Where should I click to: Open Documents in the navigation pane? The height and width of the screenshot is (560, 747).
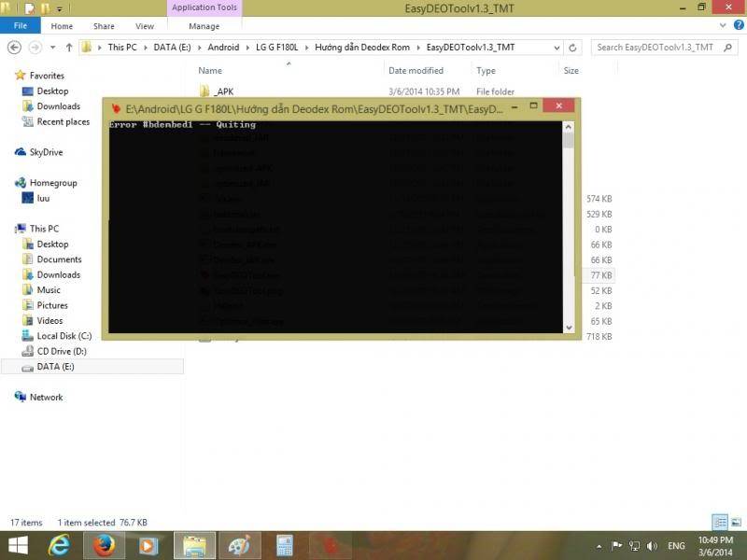pos(59,259)
